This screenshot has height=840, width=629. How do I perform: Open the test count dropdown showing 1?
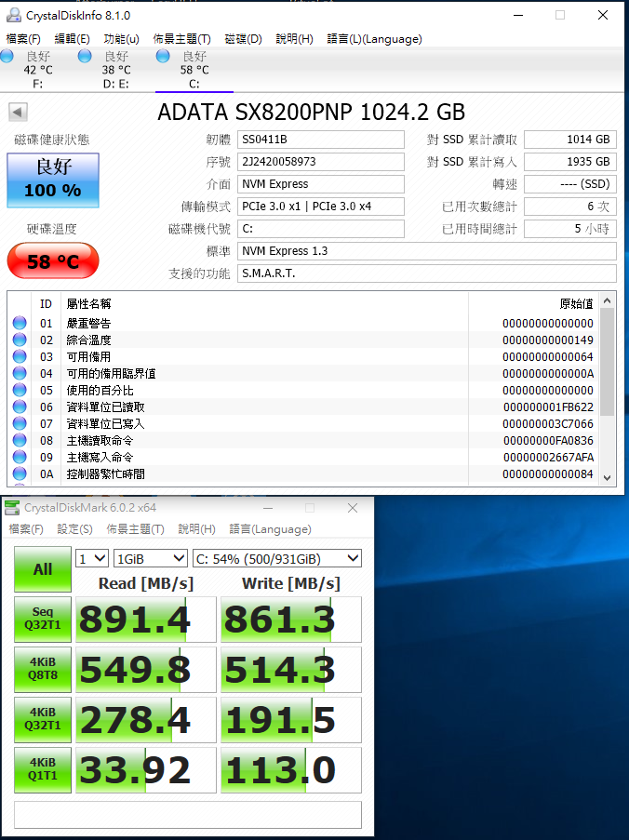pos(92,559)
